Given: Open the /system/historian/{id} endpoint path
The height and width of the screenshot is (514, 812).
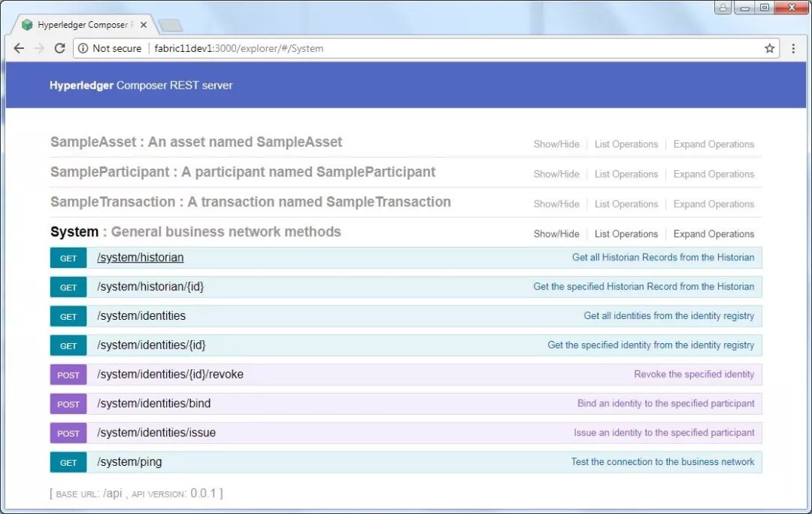Looking at the screenshot, I should [x=150, y=287].
